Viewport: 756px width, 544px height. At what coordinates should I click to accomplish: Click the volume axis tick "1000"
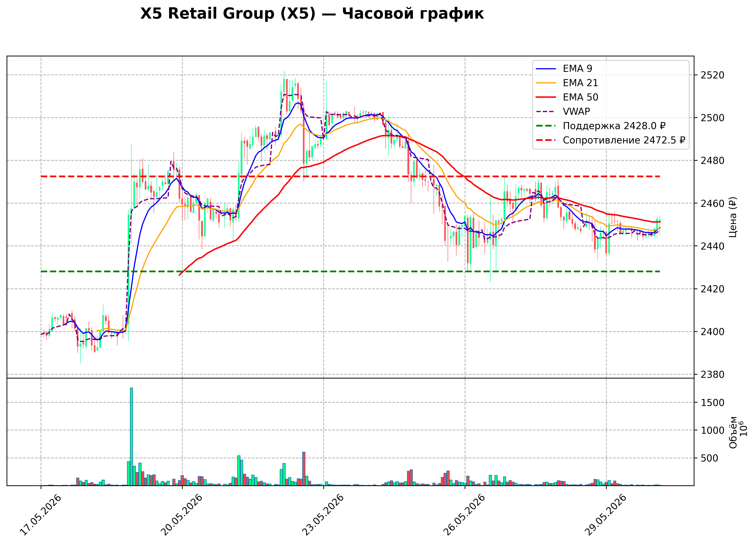(x=712, y=430)
